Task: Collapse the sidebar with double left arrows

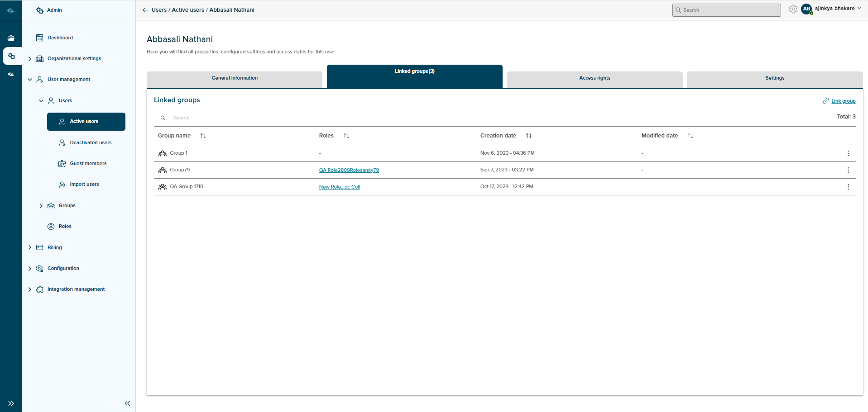Action: tap(127, 403)
